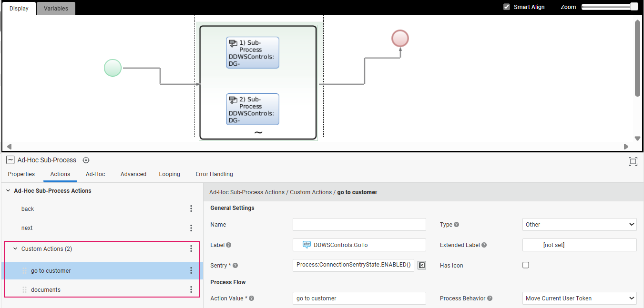644x308 pixels.
Task: Click the red end event circle
Action: coord(400,38)
